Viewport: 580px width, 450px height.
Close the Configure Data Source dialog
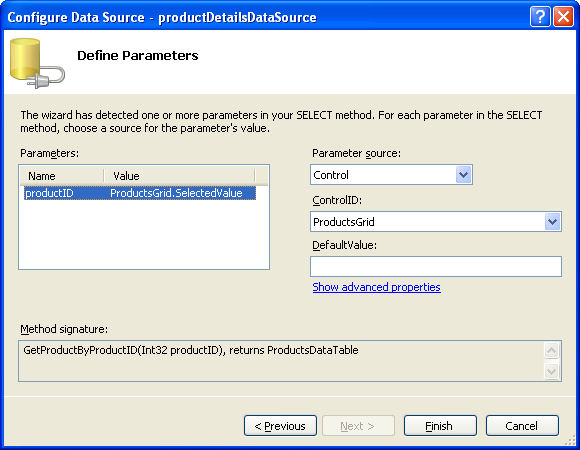563,17
